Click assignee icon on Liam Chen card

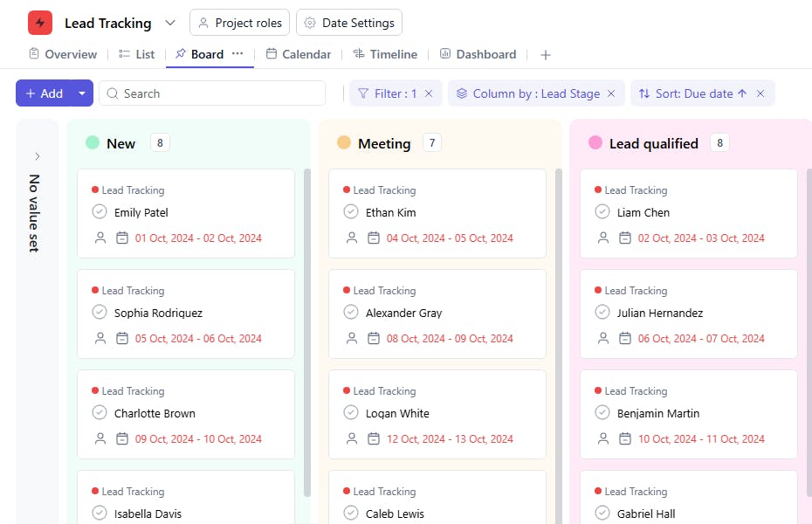tap(603, 238)
